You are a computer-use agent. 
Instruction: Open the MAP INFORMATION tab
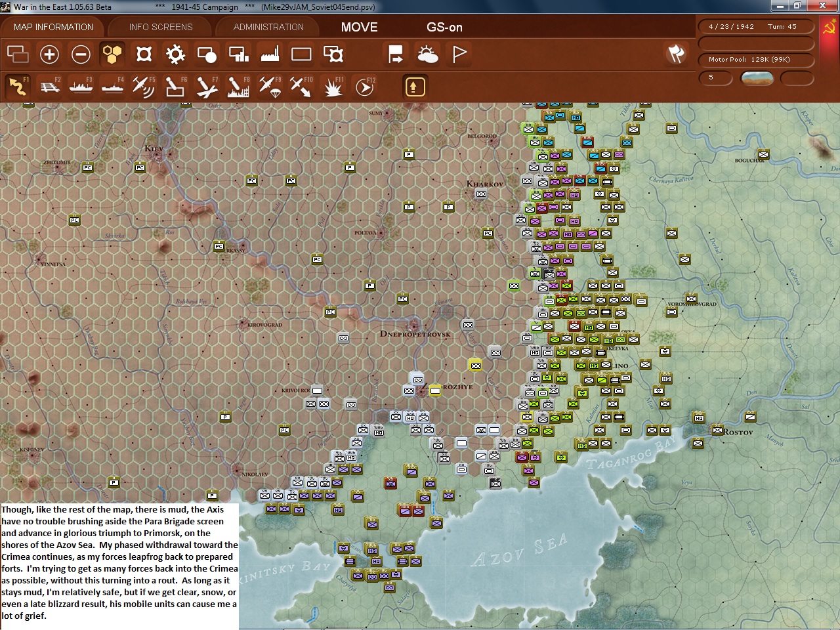[53, 27]
